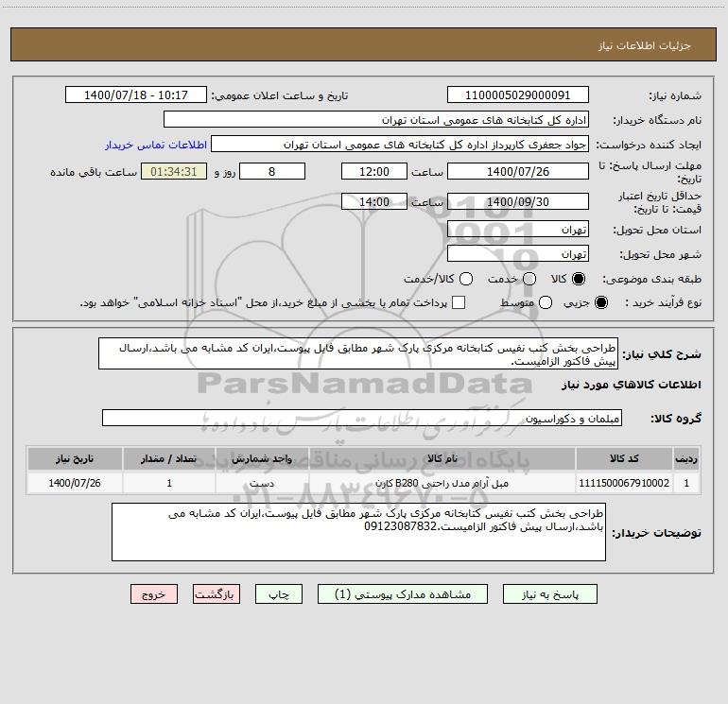Select the خدمت radio button

(529, 279)
